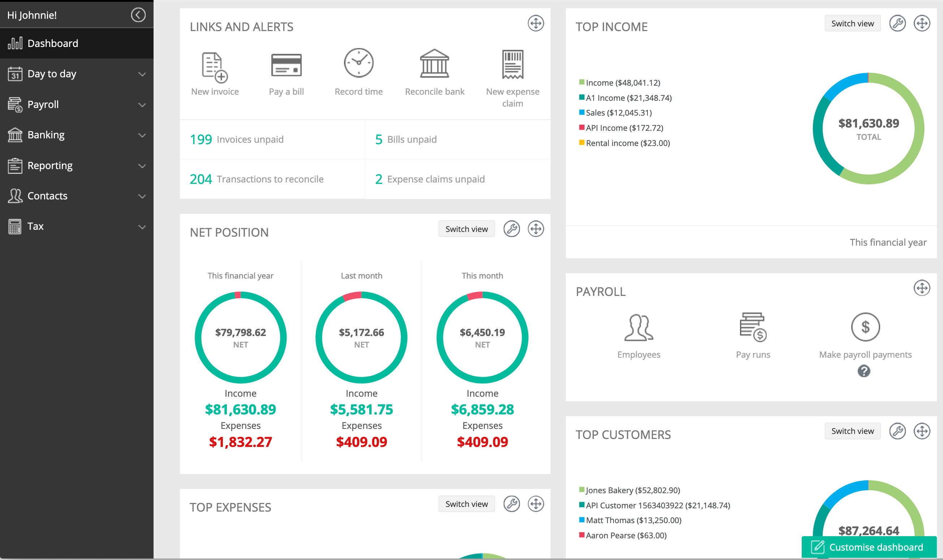943x560 pixels.
Task: Click the Top Income donut chart total
Action: click(869, 128)
